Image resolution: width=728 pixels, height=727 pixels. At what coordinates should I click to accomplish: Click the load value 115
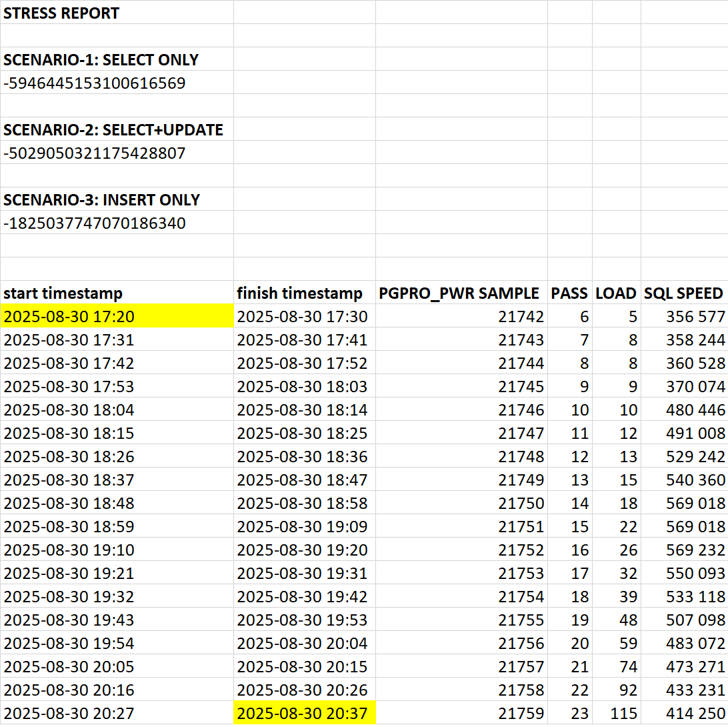point(617,712)
